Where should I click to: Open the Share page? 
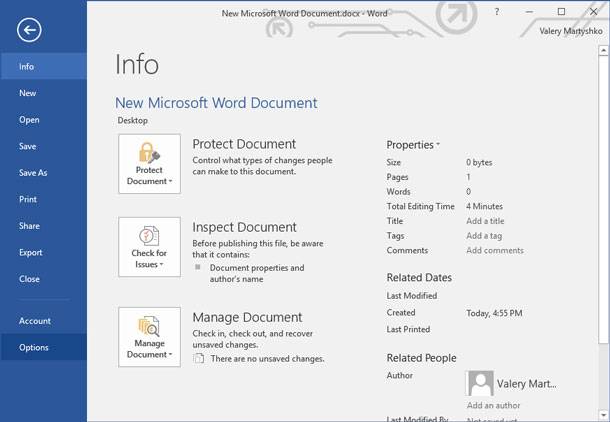(44, 226)
